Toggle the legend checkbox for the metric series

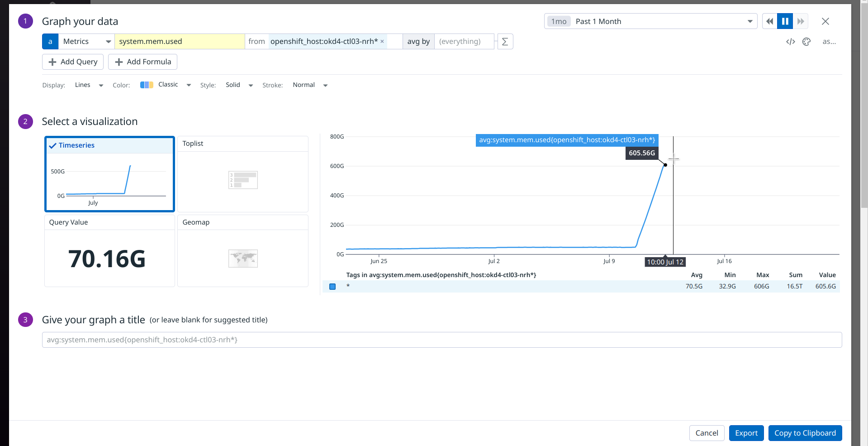pyautogui.click(x=332, y=286)
